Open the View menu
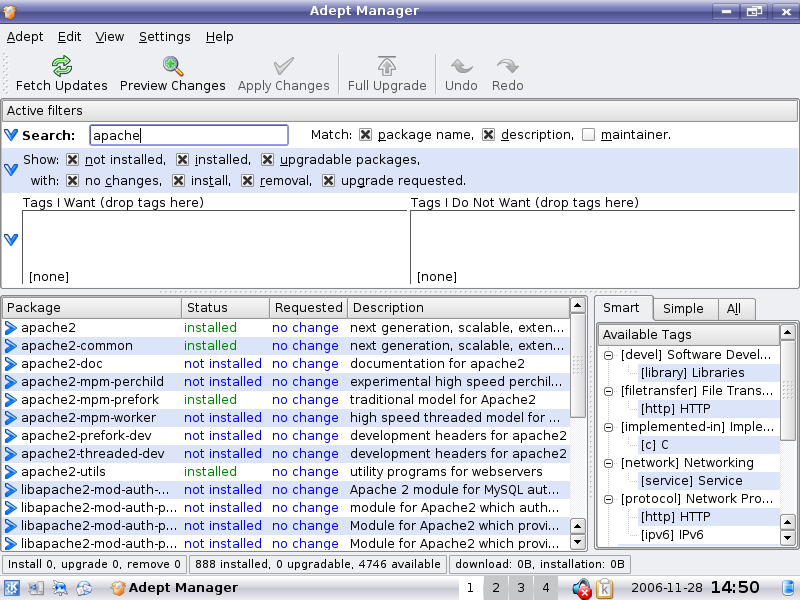This screenshot has height=600, width=800. click(x=110, y=37)
